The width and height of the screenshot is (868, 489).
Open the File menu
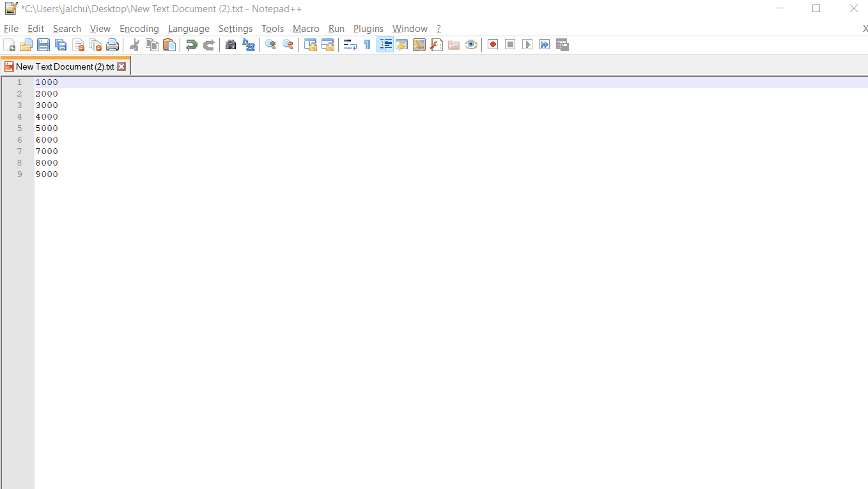tap(11, 29)
